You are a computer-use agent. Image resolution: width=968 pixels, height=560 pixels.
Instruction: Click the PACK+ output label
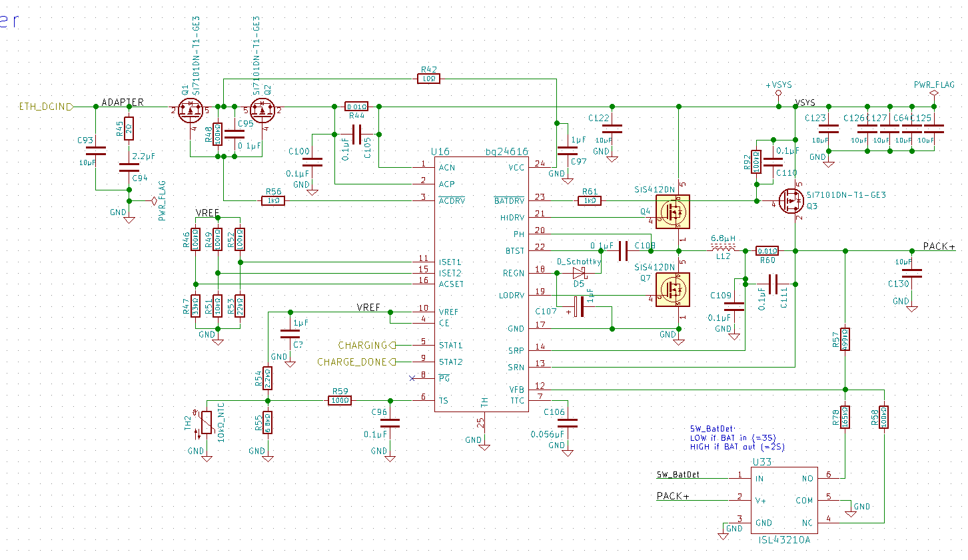tap(939, 246)
